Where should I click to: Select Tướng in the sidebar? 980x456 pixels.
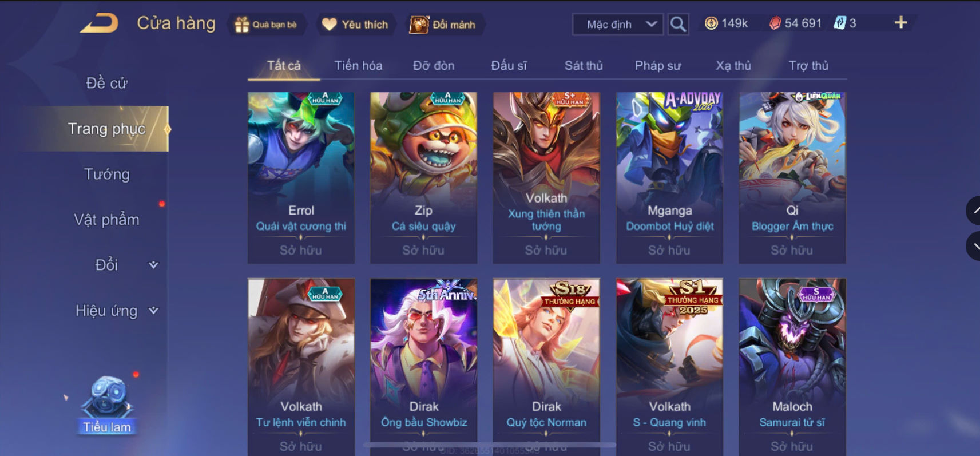[x=106, y=174]
